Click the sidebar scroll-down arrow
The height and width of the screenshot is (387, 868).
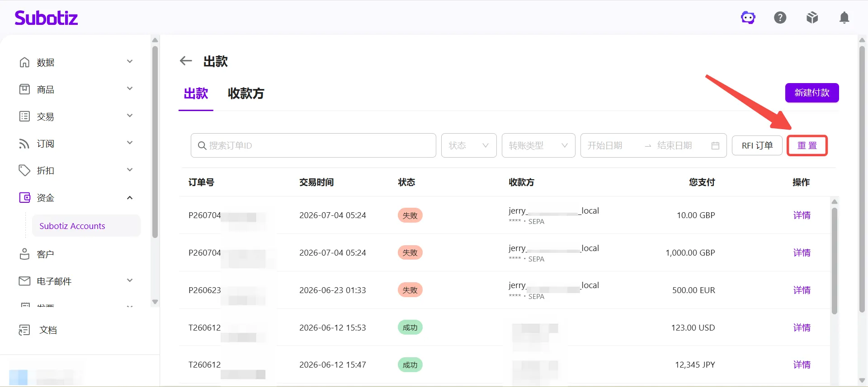click(x=155, y=302)
